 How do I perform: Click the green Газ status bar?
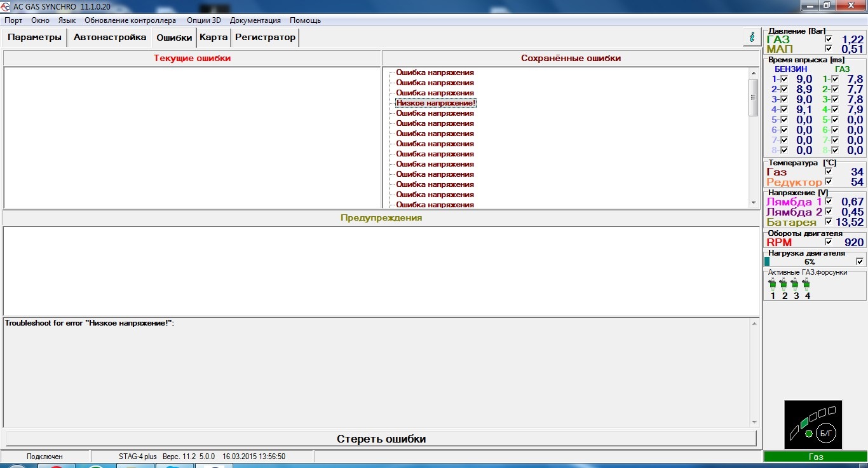click(815, 457)
